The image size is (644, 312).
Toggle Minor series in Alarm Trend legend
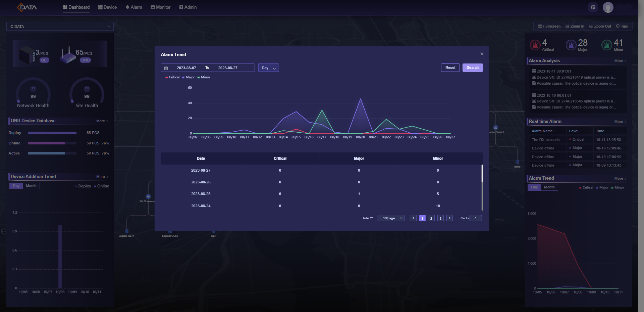point(204,77)
